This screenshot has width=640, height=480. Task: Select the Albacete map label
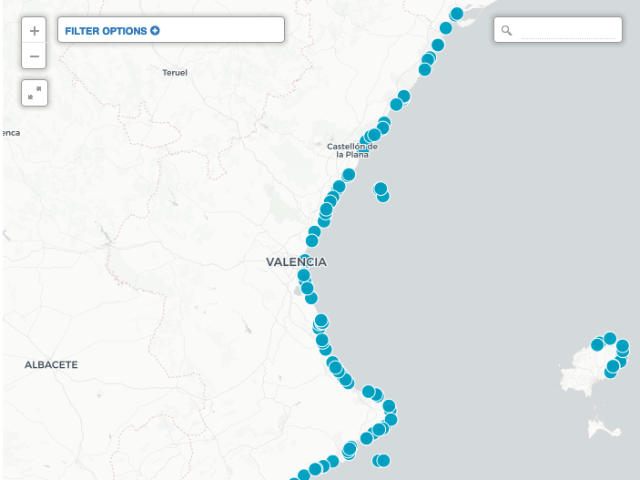(x=51, y=364)
